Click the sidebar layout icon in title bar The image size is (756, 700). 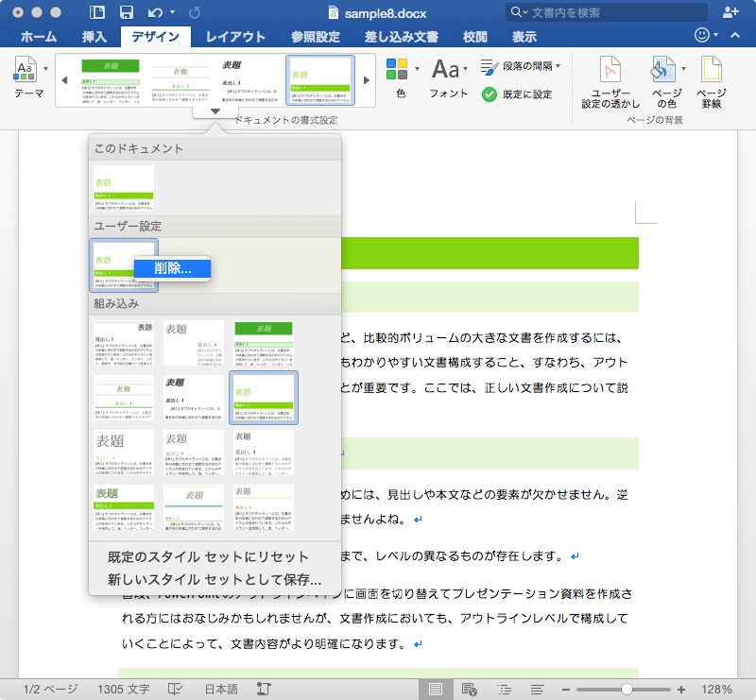tap(97, 12)
